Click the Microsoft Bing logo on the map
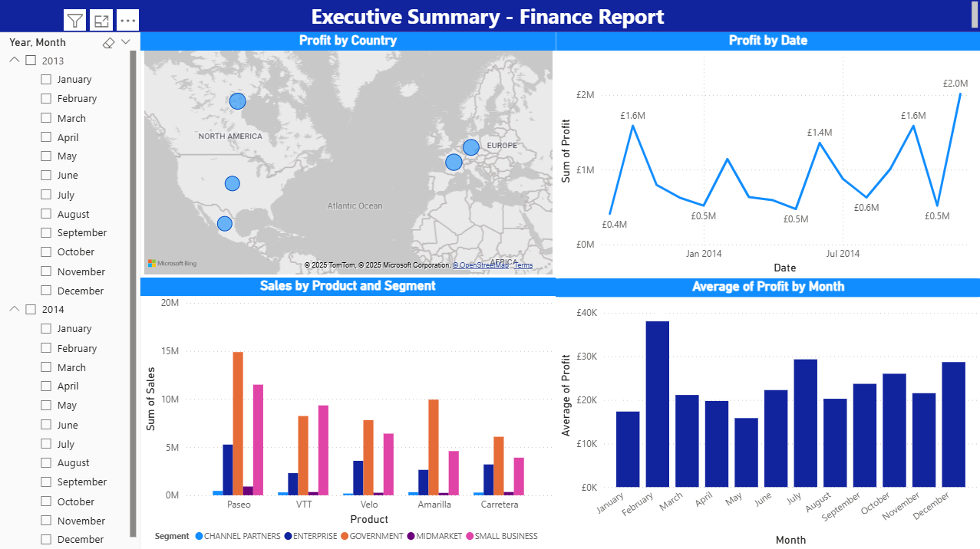980x549 pixels. tap(173, 264)
